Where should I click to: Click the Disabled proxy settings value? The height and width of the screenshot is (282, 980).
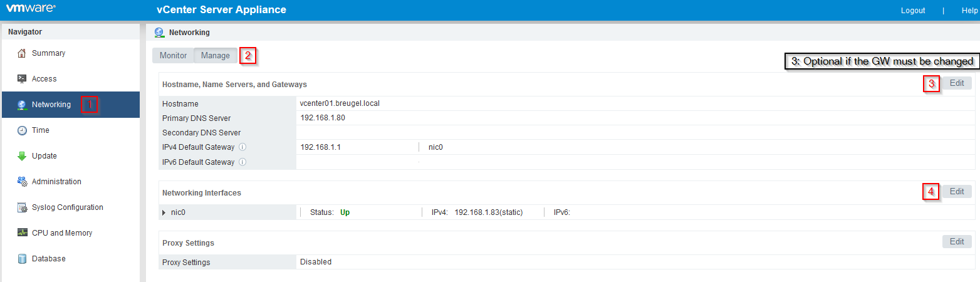pyautogui.click(x=316, y=262)
